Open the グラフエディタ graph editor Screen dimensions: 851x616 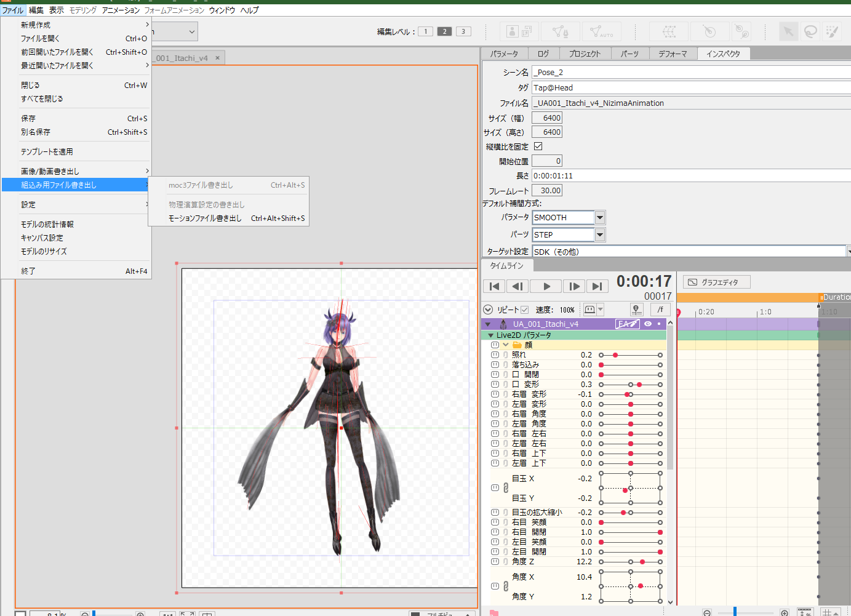click(x=717, y=282)
